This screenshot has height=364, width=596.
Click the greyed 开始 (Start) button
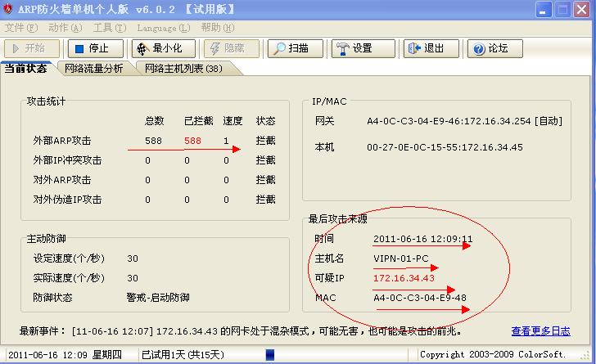point(32,48)
